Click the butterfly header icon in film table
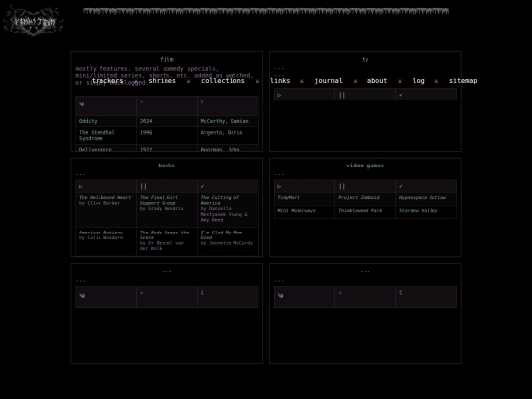The height and width of the screenshot is (399, 532). coord(82,104)
